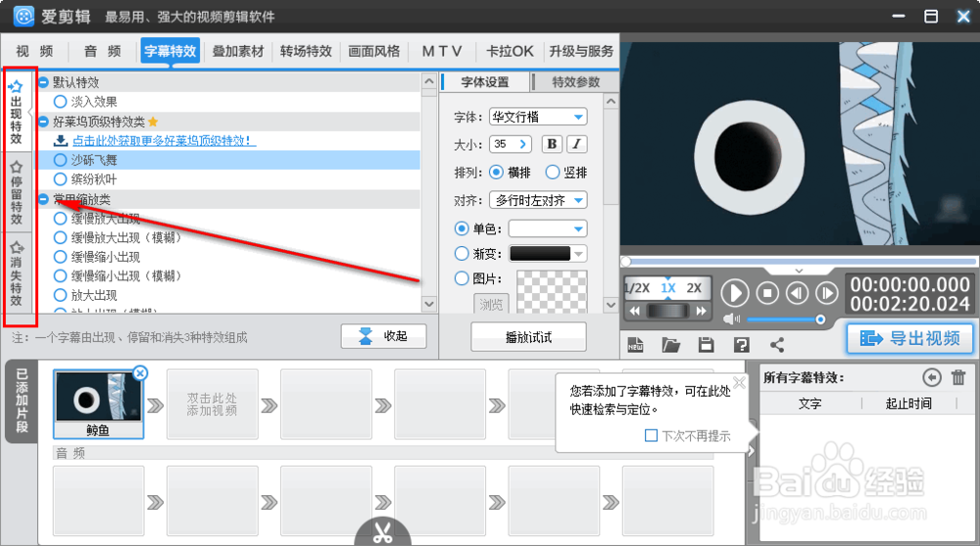
Task: Switch to the 视频 tab
Action: click(x=34, y=51)
